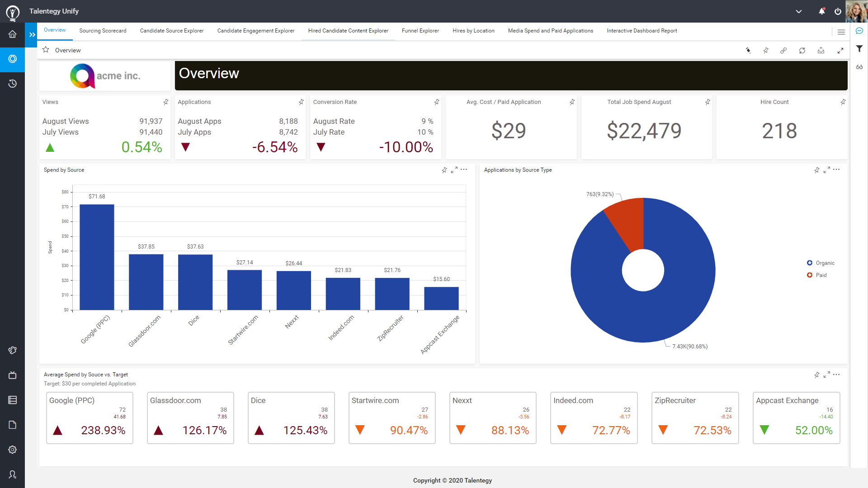Favorite Overview using the star icon
Viewport: 868px width, 488px height.
click(x=45, y=50)
